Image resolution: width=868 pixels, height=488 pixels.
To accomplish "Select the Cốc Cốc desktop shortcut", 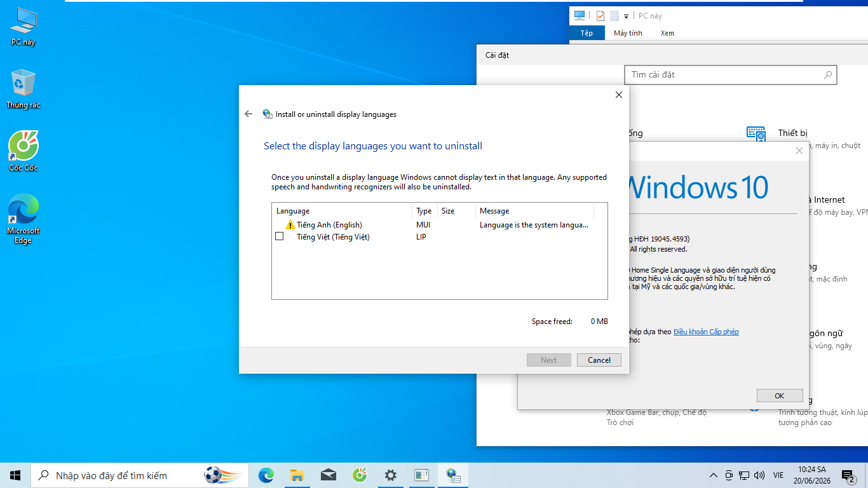I will pyautogui.click(x=24, y=151).
